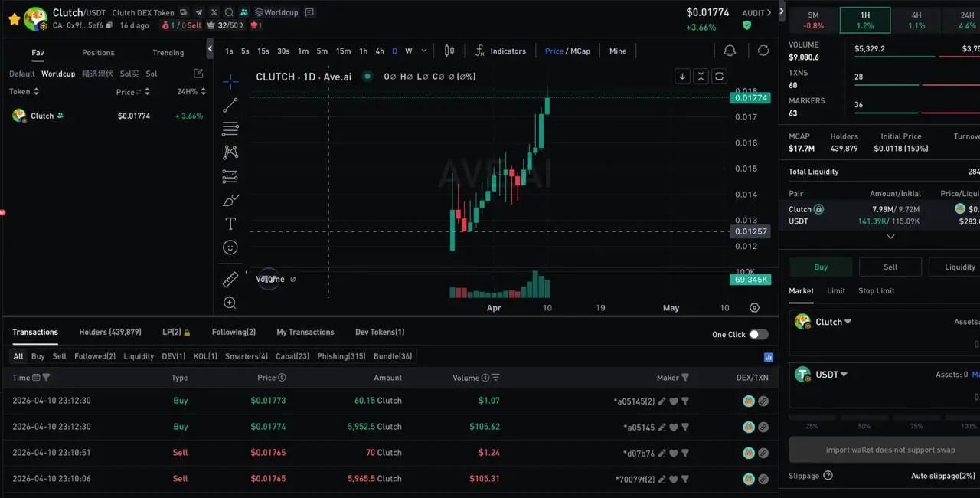Expand more timeframe options chevron
This screenshot has width=980, height=498.
click(x=425, y=51)
